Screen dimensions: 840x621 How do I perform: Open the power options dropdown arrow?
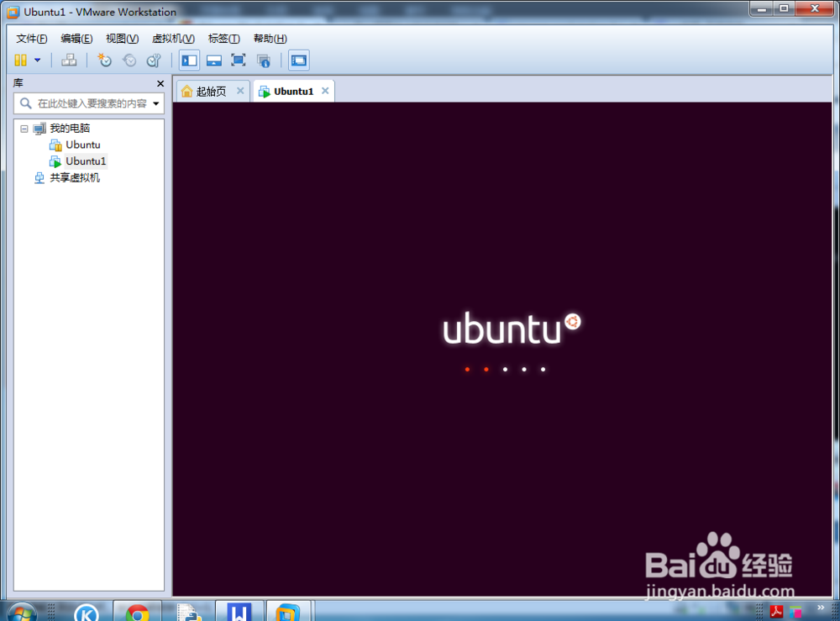pyautogui.click(x=38, y=60)
